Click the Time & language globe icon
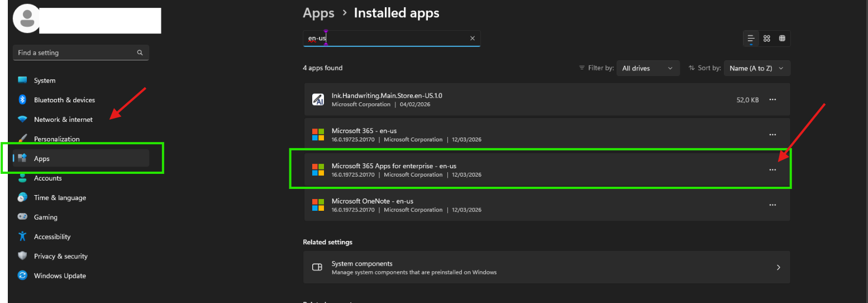The image size is (868, 303). click(22, 197)
